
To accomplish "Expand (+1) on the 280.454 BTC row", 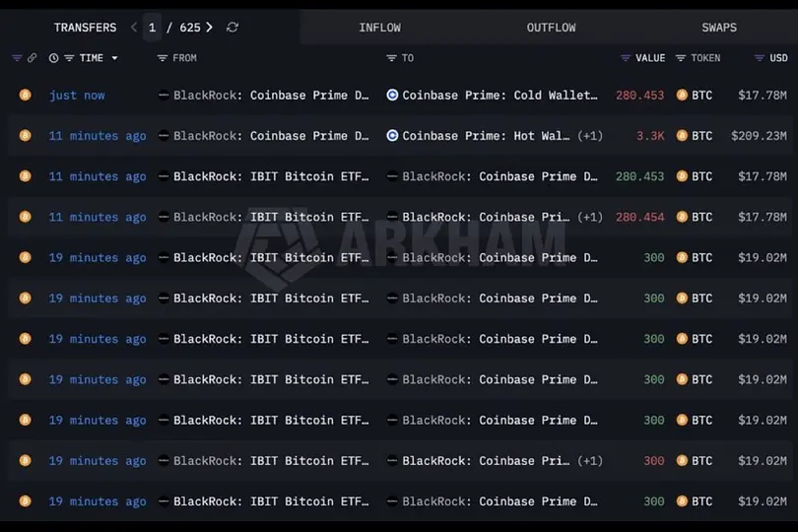I will click(x=590, y=218).
